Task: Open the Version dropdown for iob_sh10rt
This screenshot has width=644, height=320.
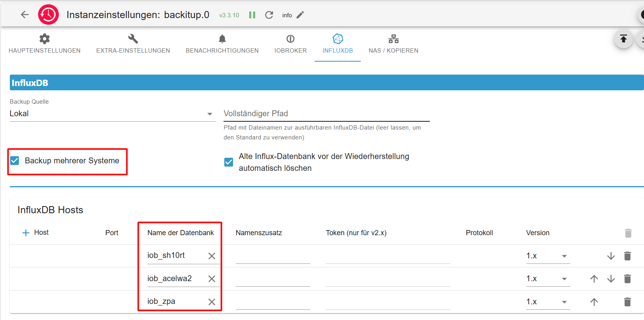Action: point(548,256)
